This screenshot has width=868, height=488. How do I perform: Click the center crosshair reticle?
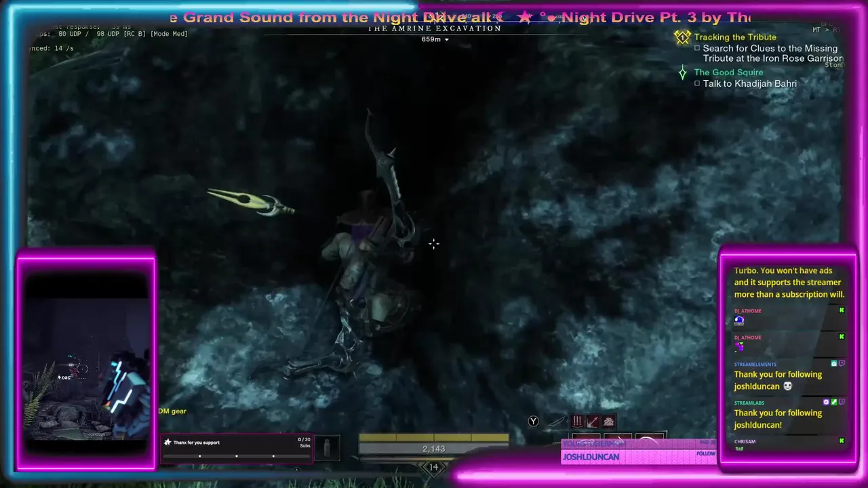coord(434,243)
